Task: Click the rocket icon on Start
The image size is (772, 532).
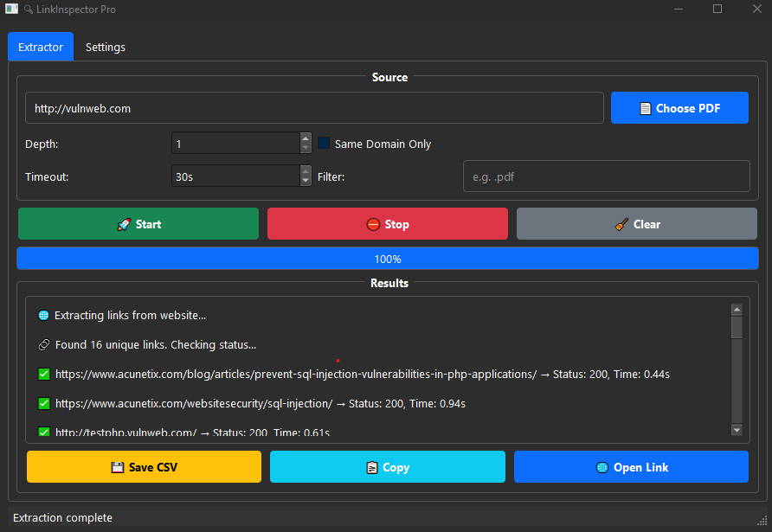Action: pos(124,224)
